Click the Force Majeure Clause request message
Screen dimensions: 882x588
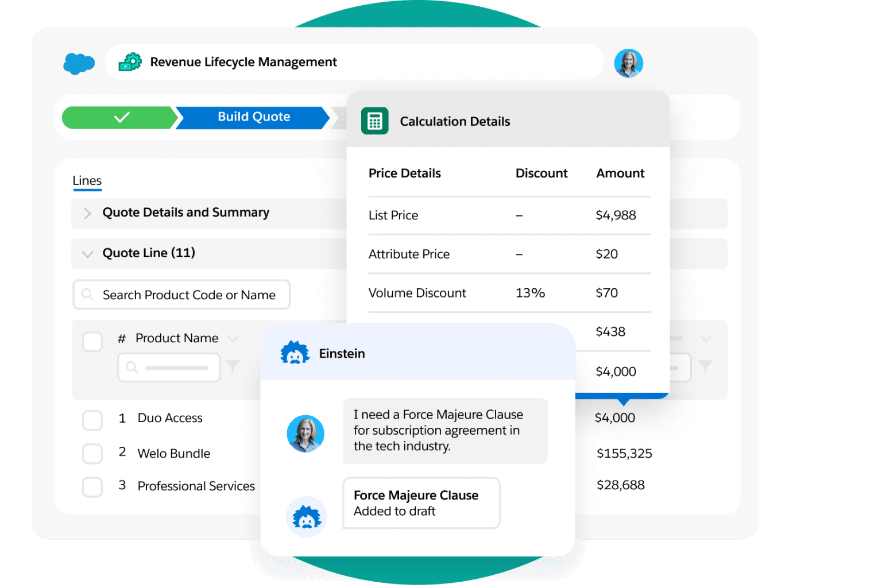(x=446, y=431)
